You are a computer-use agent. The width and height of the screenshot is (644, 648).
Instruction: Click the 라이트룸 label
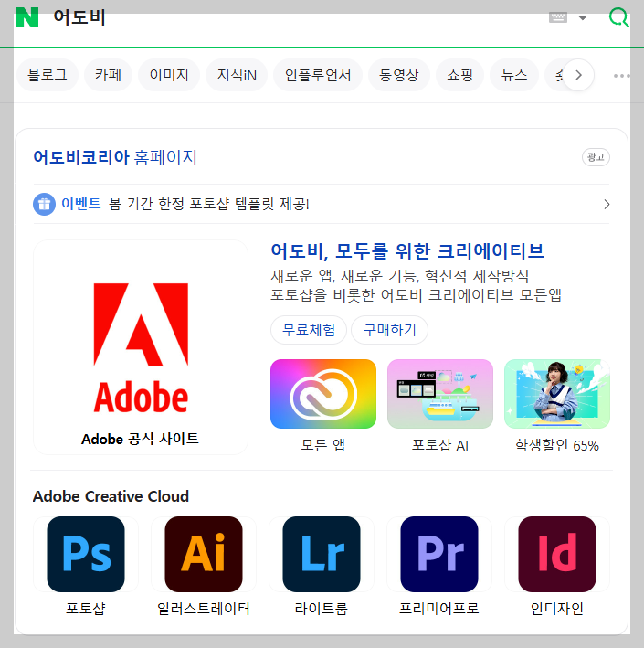click(322, 609)
